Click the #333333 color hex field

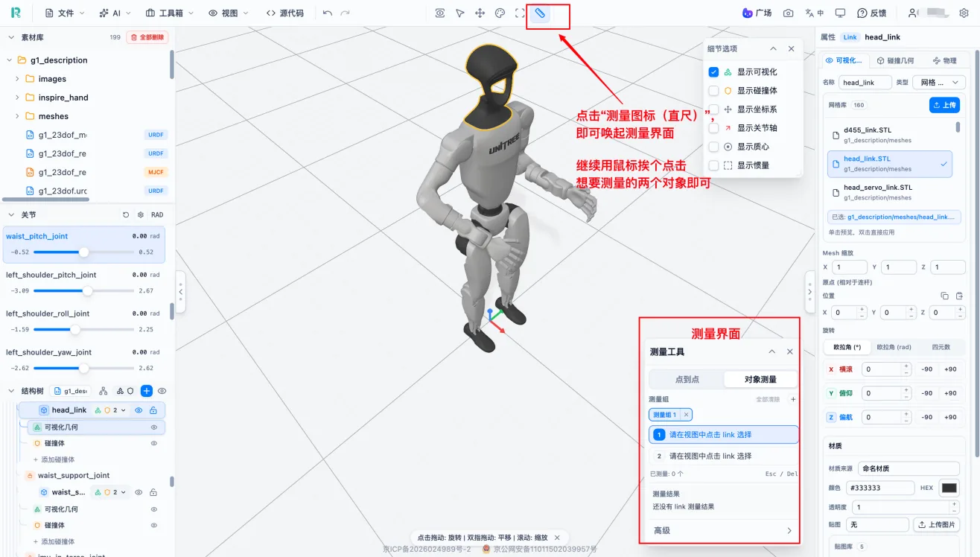[879, 488]
